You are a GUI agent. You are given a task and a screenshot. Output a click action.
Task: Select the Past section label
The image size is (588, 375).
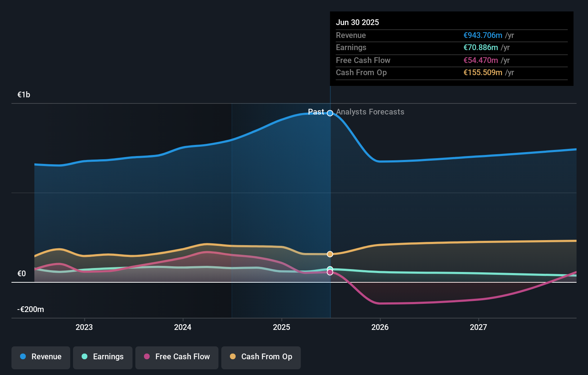(x=316, y=112)
